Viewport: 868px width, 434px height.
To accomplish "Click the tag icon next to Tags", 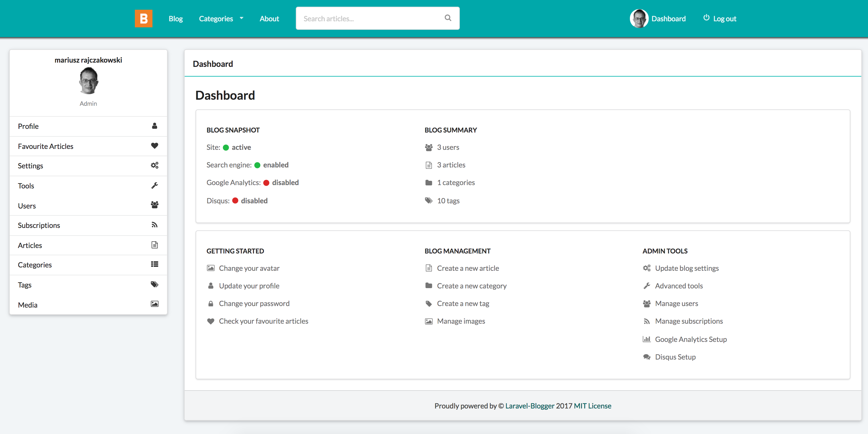I will (155, 284).
